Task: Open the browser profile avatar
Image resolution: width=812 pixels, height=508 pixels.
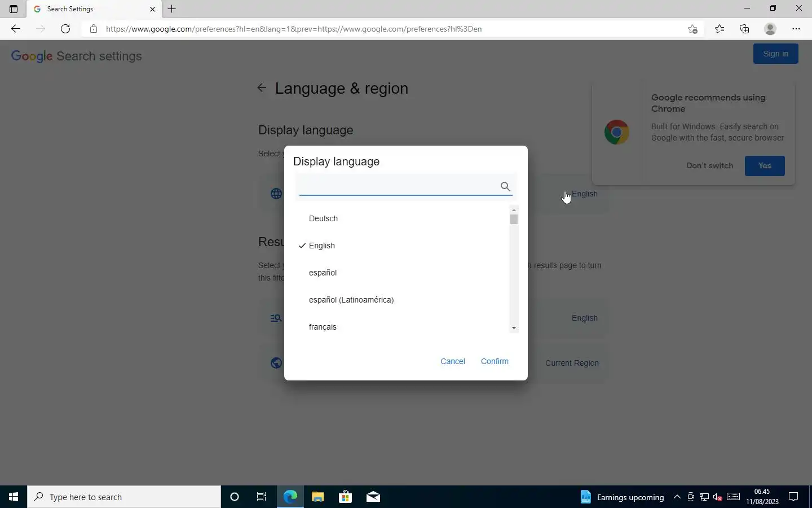Action: [x=770, y=29]
